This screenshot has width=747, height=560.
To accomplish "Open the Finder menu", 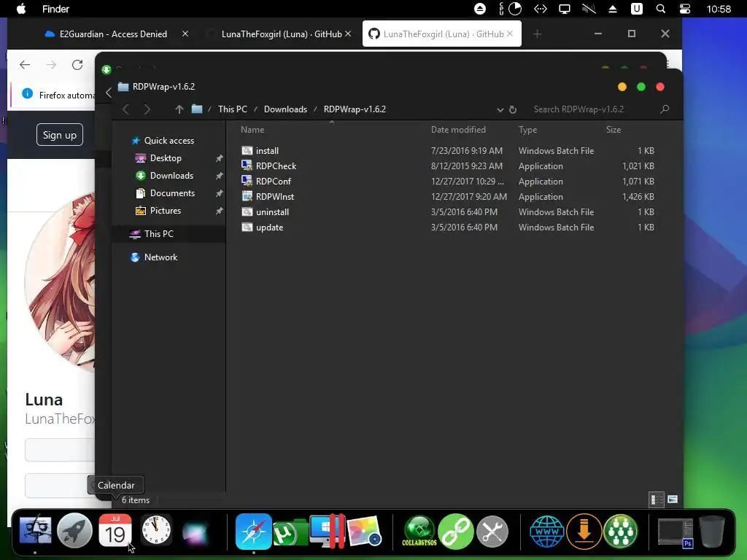I will click(55, 9).
